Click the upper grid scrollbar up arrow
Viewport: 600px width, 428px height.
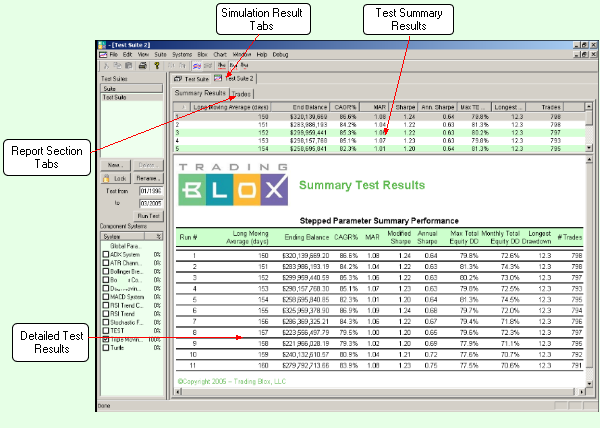[589, 106]
